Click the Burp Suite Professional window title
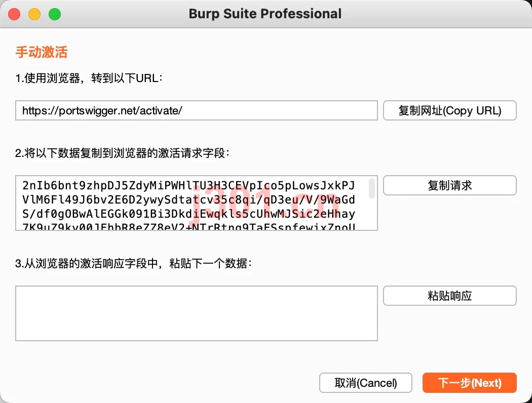532x403 pixels. [265, 14]
